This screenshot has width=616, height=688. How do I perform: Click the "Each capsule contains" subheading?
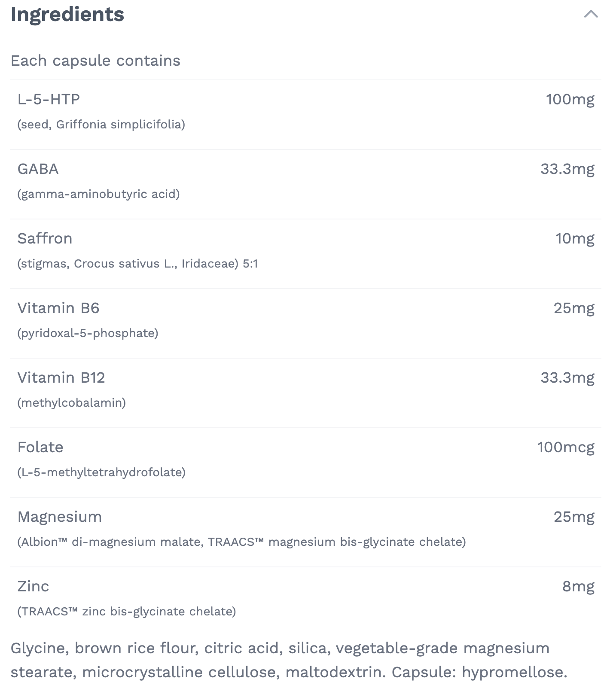tap(95, 61)
